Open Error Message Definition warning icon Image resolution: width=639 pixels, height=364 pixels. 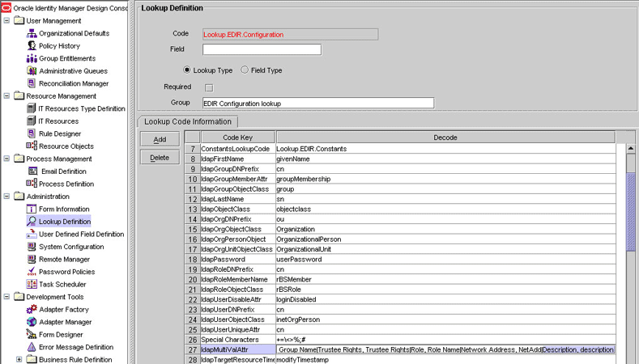click(32, 347)
